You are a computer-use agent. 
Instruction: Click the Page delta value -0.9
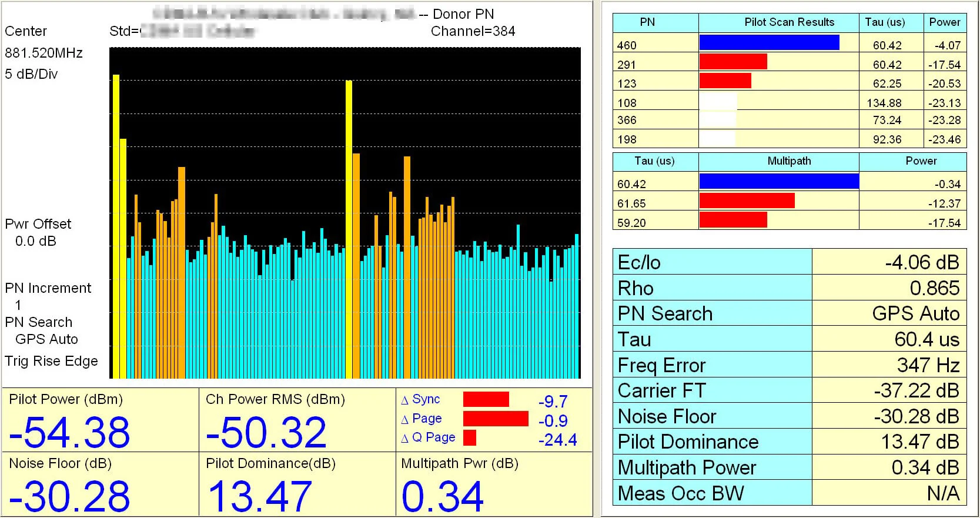[553, 421]
